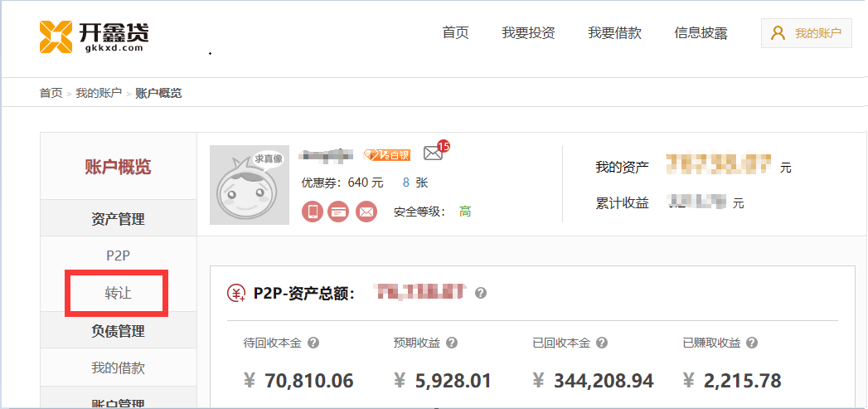The image size is (868, 409).
Task: Open the message inbox envelope with 15 badge
Action: [x=433, y=153]
